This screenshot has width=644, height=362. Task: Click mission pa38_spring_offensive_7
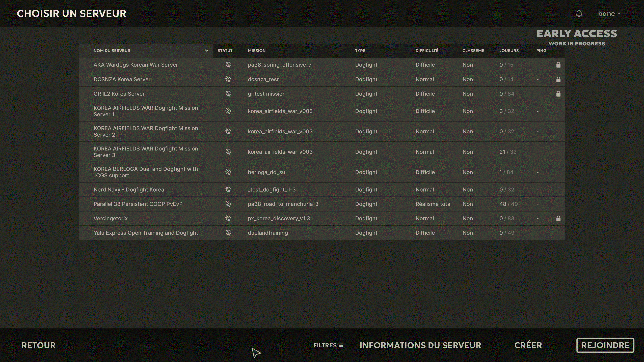point(280,65)
